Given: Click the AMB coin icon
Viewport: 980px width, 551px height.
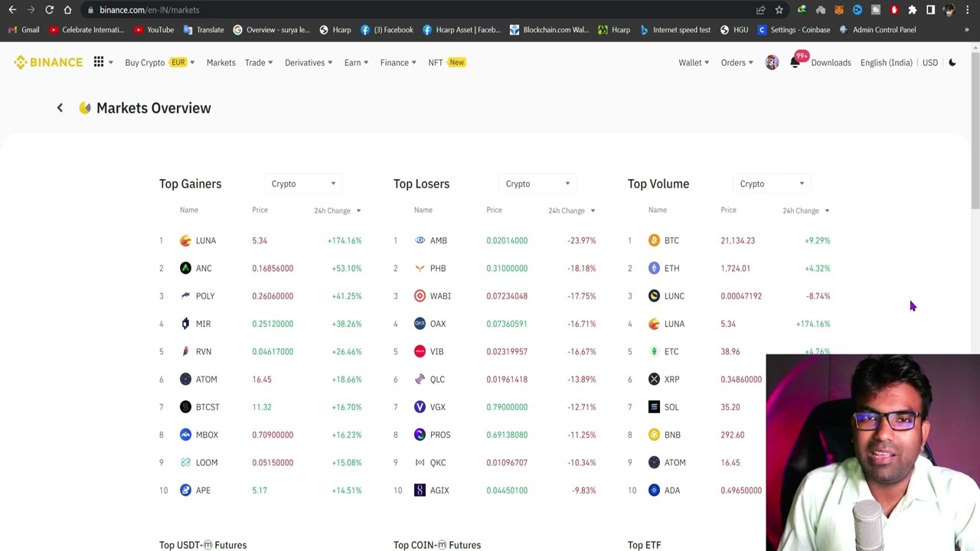Looking at the screenshot, I should [420, 240].
